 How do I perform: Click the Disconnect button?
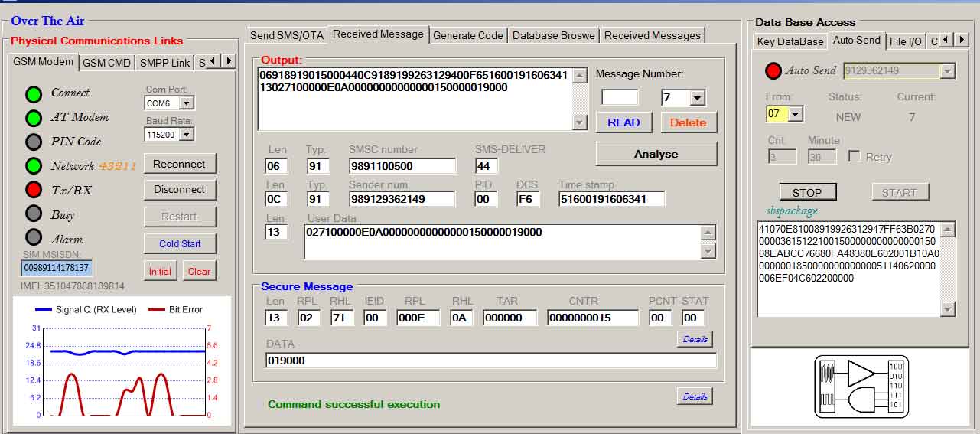[179, 190]
